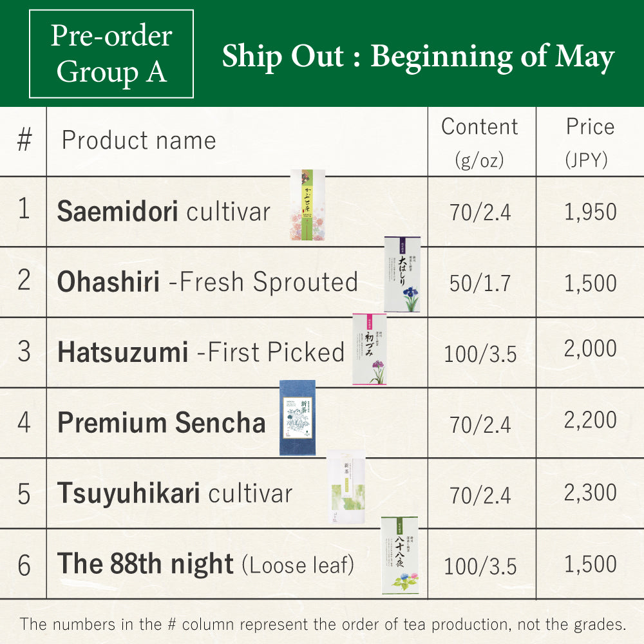
Task: Click the Premium Sencha blue package image
Action: (x=297, y=418)
